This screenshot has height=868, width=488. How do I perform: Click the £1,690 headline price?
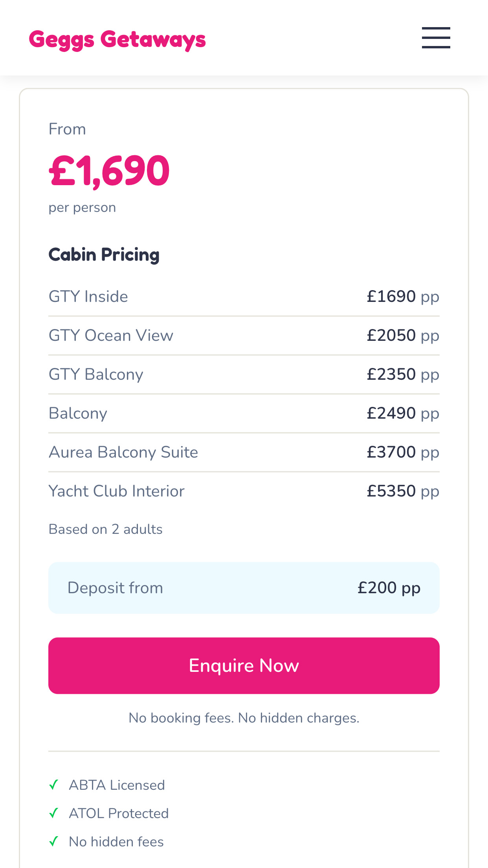pos(109,171)
